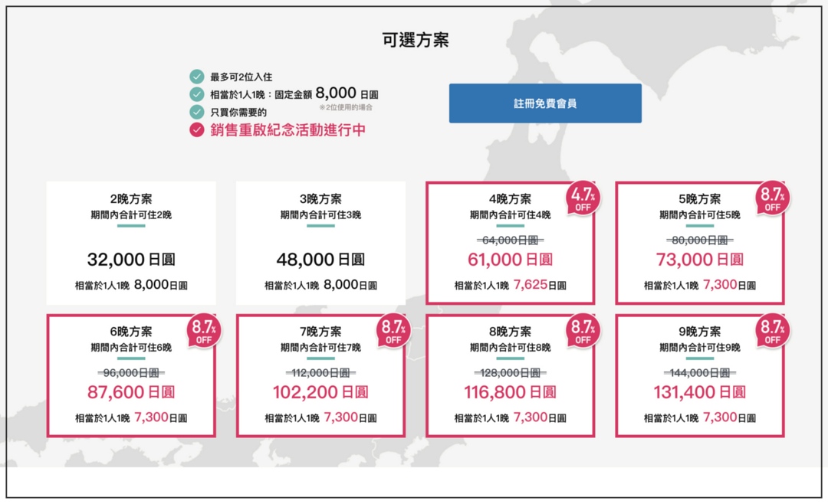Click the 可選方案 heading

tap(415, 41)
